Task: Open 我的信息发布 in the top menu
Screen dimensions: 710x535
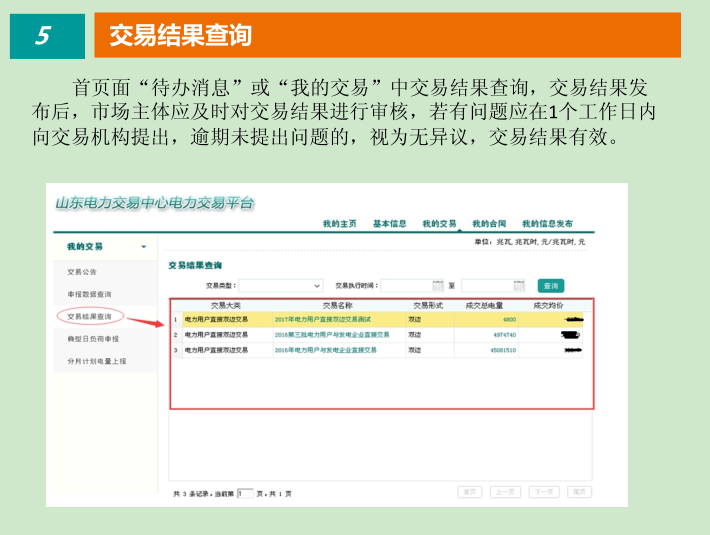Action: pyautogui.click(x=547, y=223)
